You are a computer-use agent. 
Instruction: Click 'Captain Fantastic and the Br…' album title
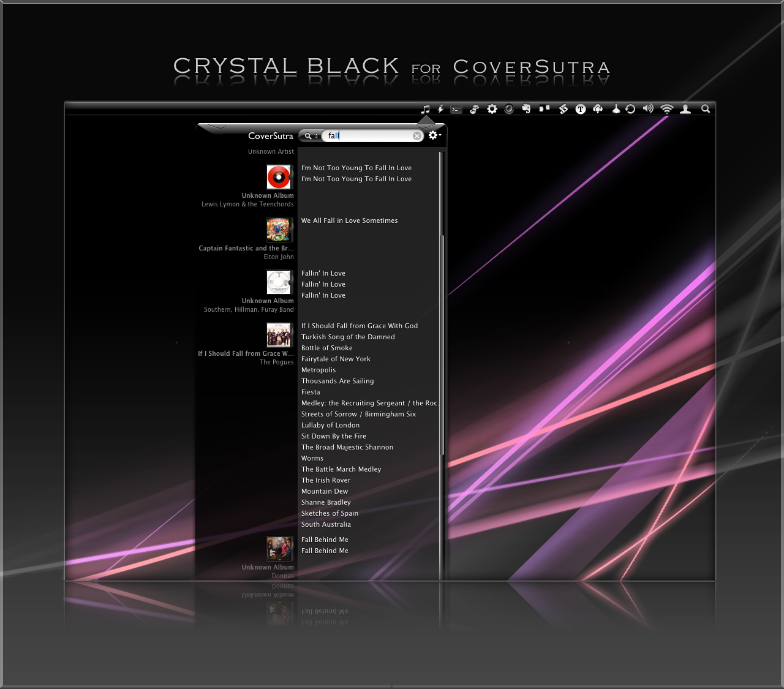click(x=246, y=248)
